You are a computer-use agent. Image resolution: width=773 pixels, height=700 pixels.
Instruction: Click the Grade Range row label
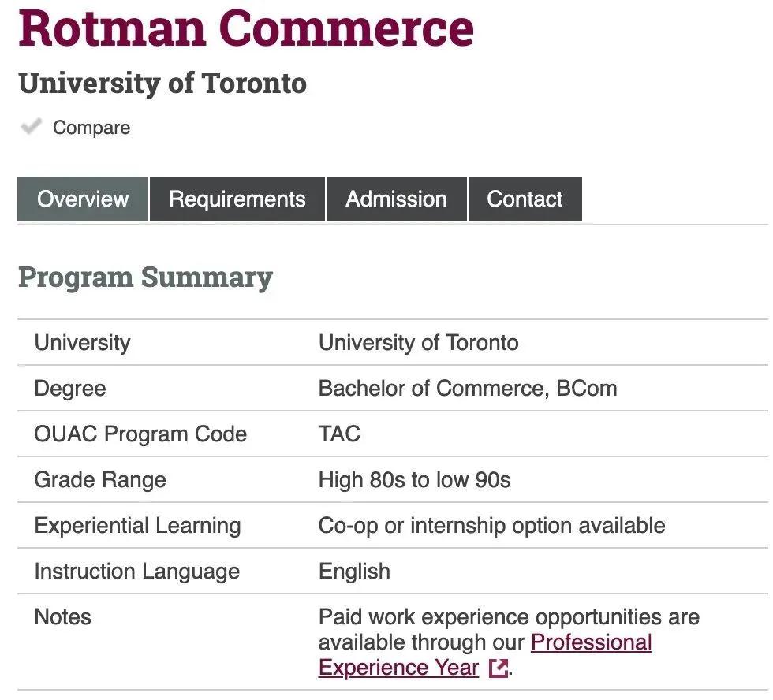100,480
